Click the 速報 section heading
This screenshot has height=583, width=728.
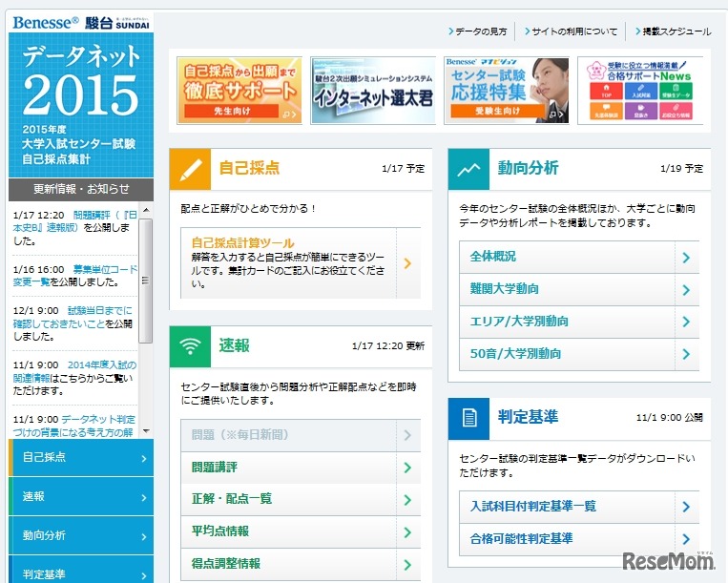coord(235,345)
